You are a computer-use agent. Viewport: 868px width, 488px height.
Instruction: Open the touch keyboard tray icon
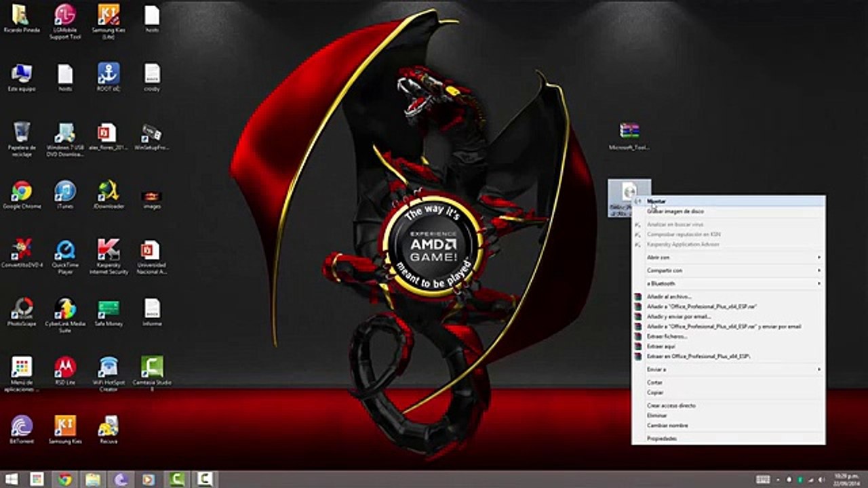763,480
